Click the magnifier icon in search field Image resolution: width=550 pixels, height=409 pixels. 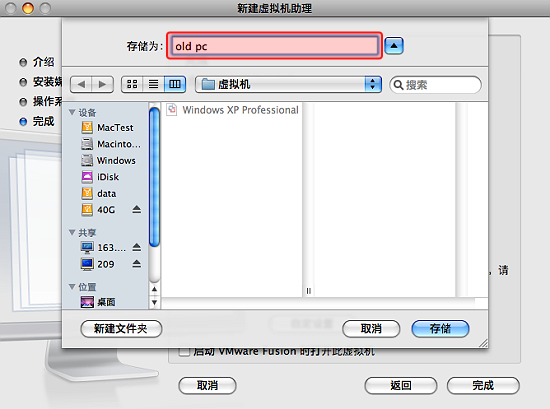point(398,85)
